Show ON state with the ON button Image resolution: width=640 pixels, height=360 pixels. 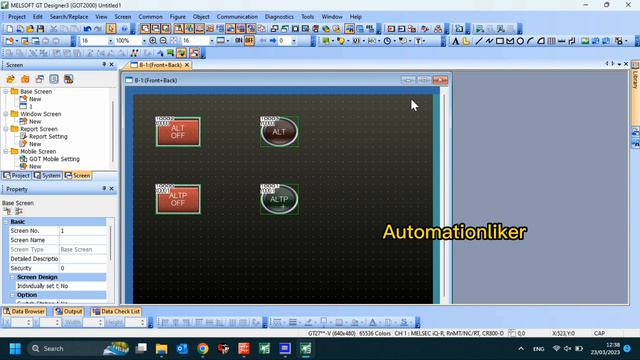[x=239, y=41]
